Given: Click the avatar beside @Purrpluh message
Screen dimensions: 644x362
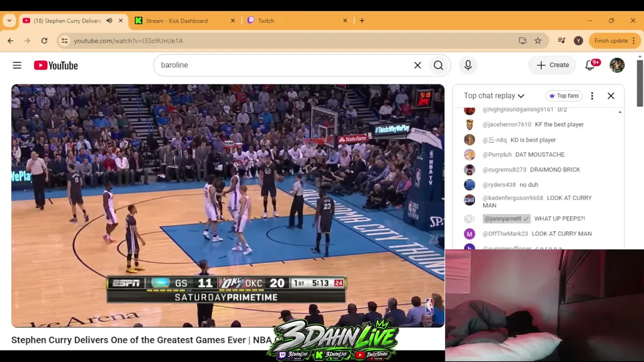Looking at the screenshot, I should point(469,154).
